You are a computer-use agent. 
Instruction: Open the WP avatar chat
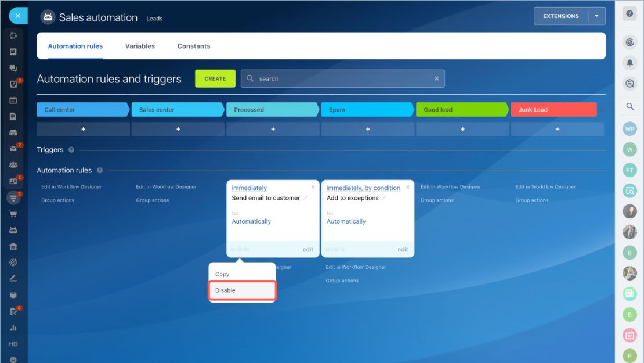[x=629, y=129]
